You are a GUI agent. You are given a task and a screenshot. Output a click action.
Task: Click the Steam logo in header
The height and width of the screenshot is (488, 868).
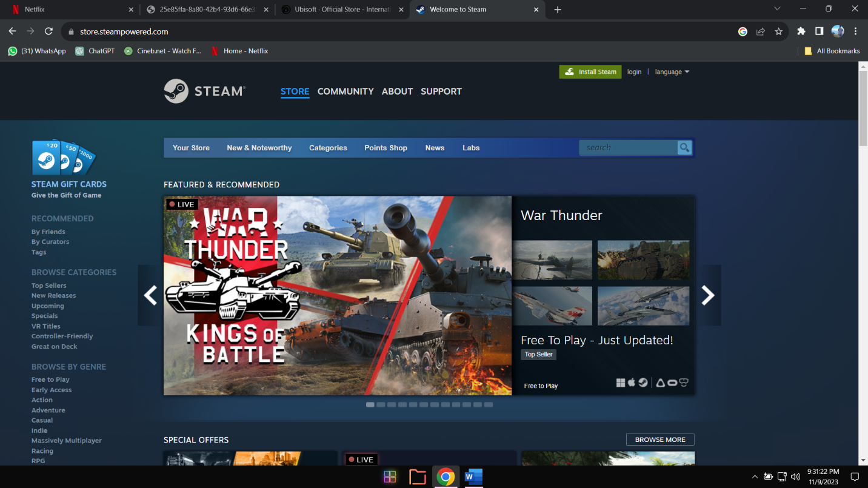tap(204, 91)
